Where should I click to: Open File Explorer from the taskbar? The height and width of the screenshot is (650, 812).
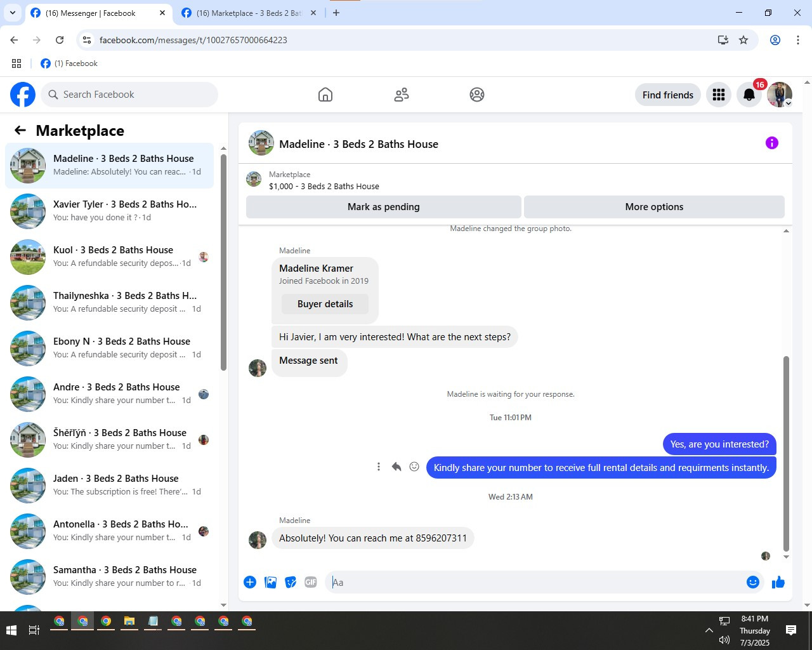click(129, 621)
